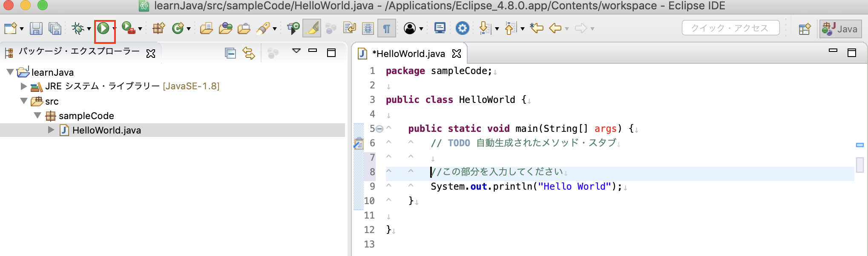Viewport: 868px width, 256px height.
Task: Expand the JRE system library node
Action: coord(24,86)
